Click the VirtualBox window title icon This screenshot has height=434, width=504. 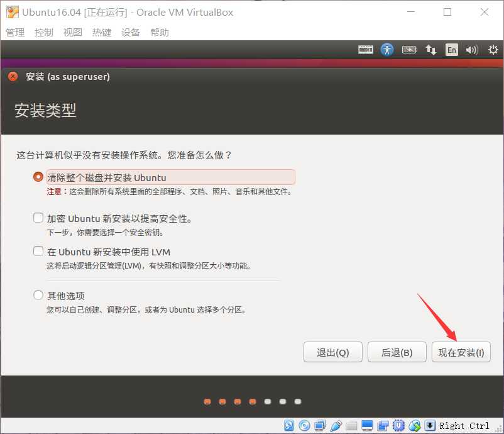13,12
